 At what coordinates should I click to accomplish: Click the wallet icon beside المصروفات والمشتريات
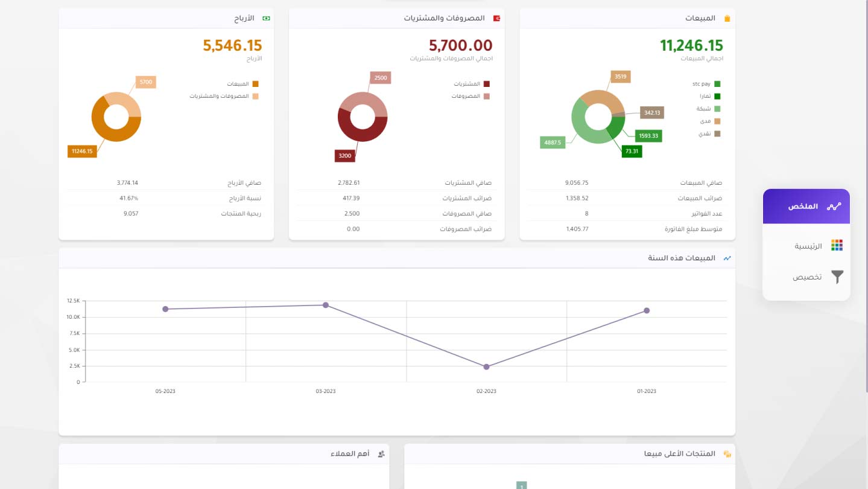(496, 19)
